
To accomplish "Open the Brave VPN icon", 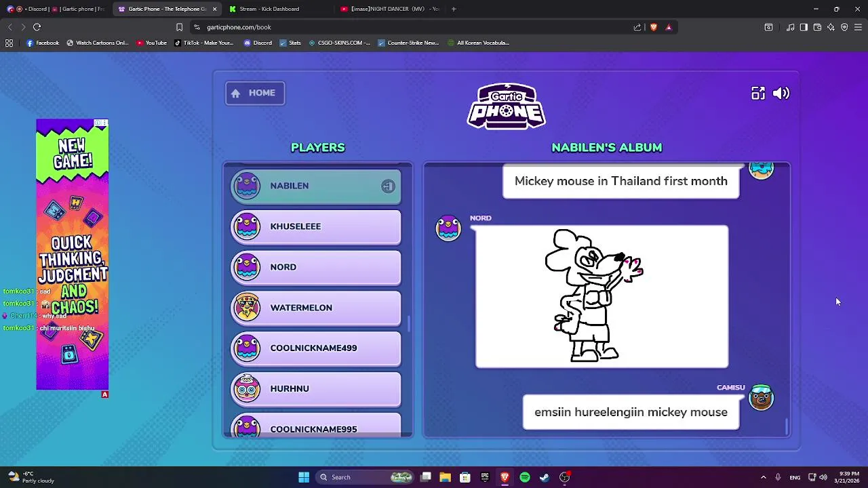I will pos(844,27).
